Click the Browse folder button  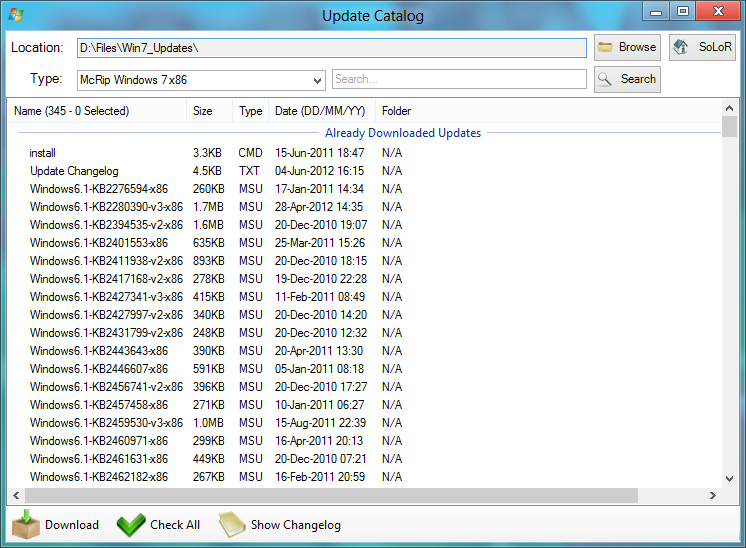(x=627, y=47)
